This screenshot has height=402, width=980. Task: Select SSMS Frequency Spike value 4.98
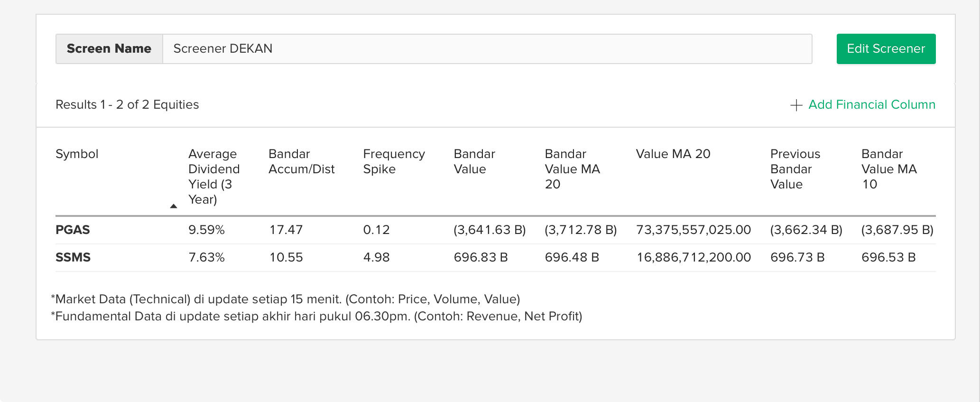[x=376, y=257]
